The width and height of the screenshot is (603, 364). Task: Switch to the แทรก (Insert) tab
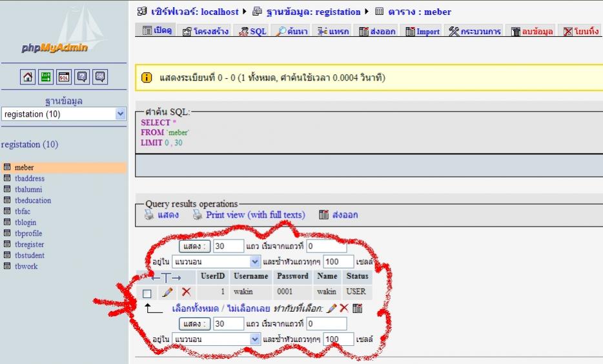(333, 31)
